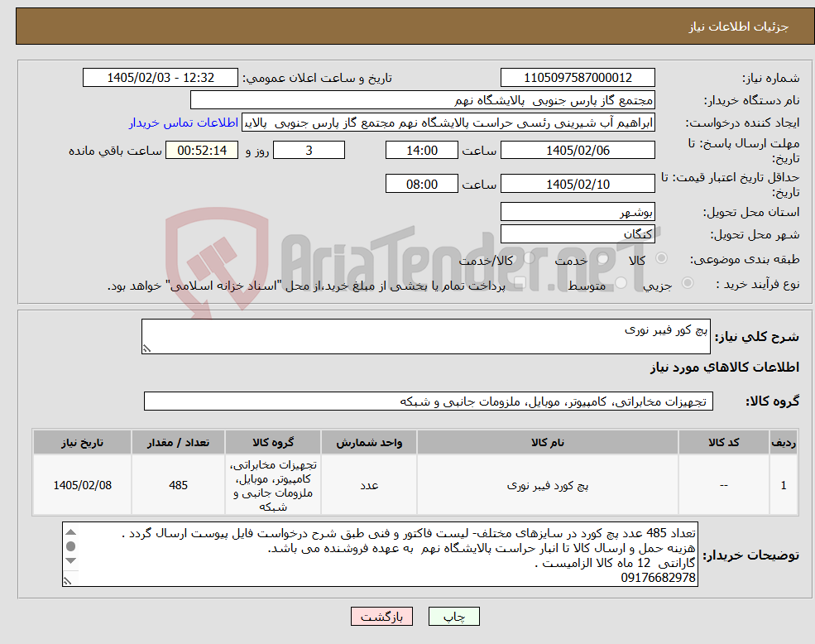
Task: Click the شماره نیاز label
Action: coord(770,78)
